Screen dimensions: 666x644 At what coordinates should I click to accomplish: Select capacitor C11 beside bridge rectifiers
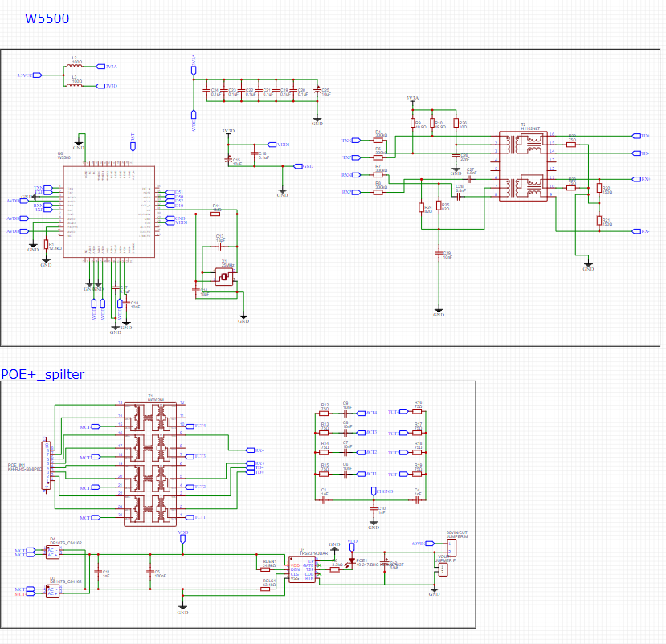(x=98, y=572)
